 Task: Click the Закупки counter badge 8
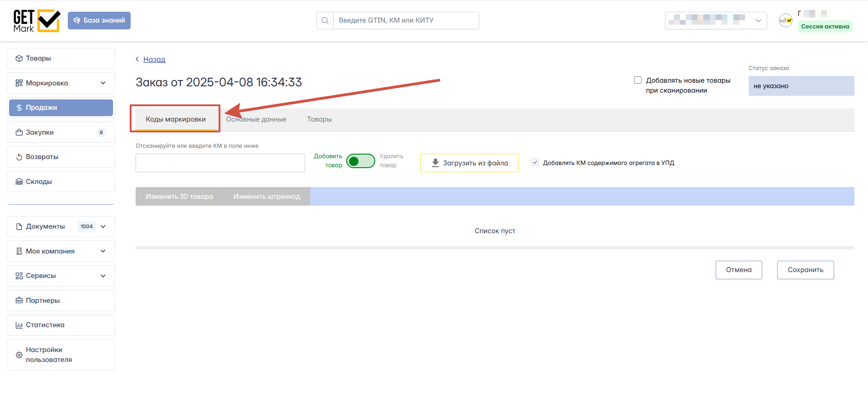[x=101, y=132]
